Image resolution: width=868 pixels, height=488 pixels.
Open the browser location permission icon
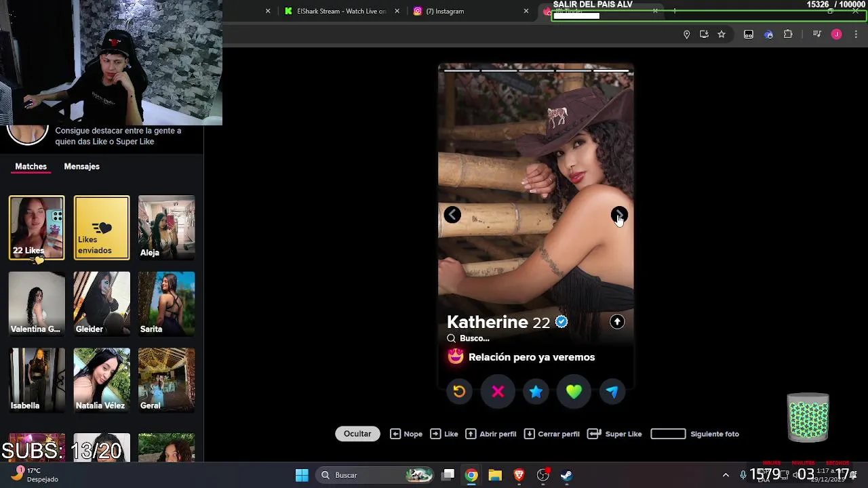coord(686,35)
